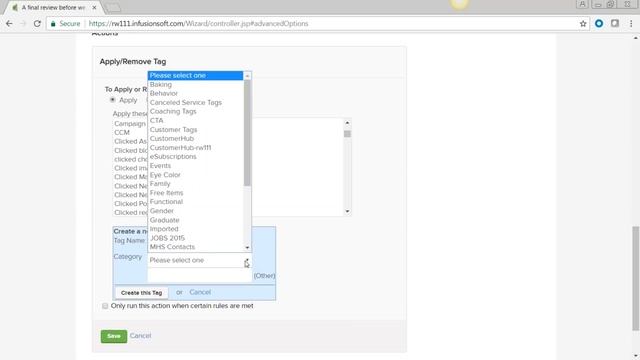Image resolution: width=640 pixels, height=360 pixels.
Task: Click the browser forward arrow
Action: (23, 24)
